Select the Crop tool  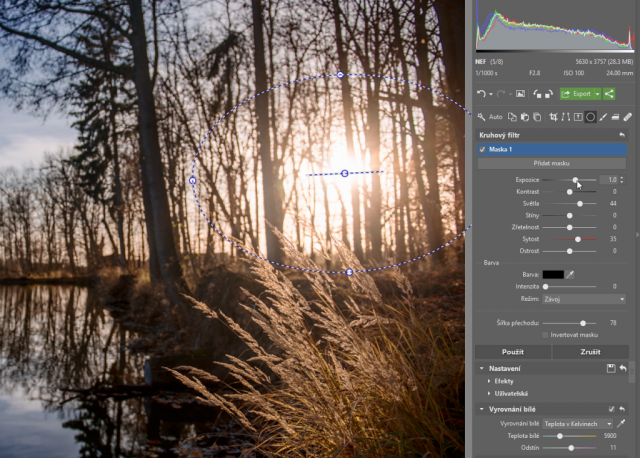click(553, 117)
